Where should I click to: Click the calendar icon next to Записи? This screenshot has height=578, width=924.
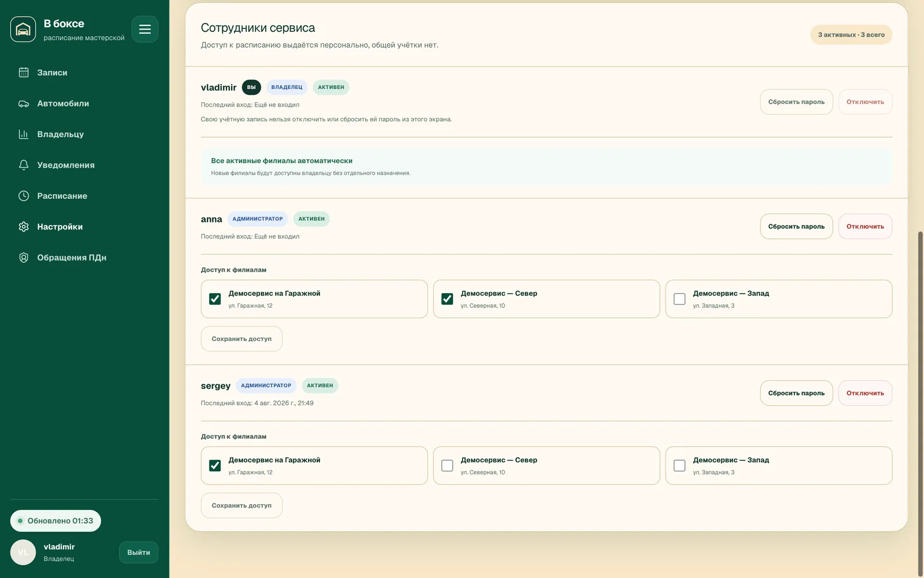24,72
